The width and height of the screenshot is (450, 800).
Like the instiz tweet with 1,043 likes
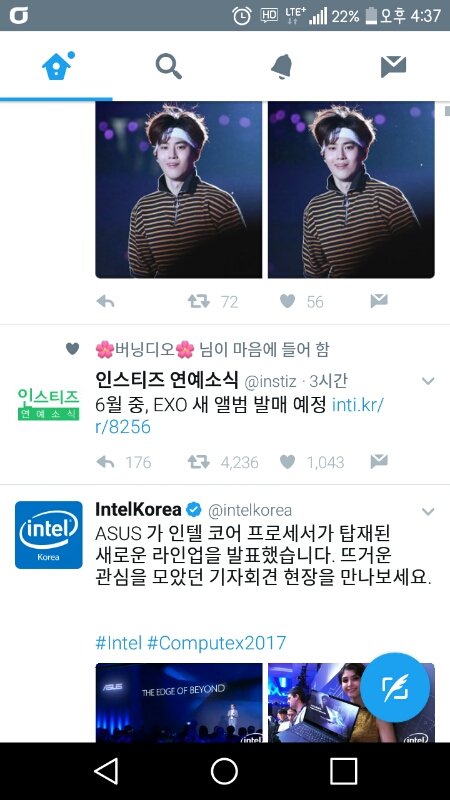click(x=288, y=462)
